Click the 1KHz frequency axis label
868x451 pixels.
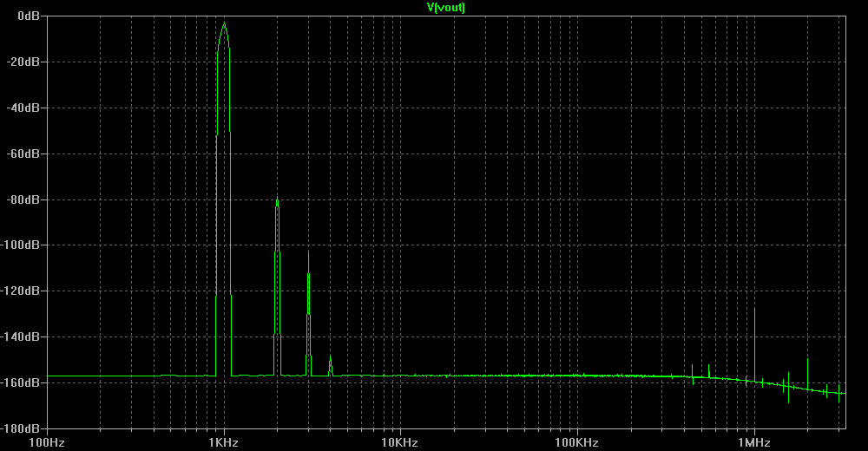224,442
